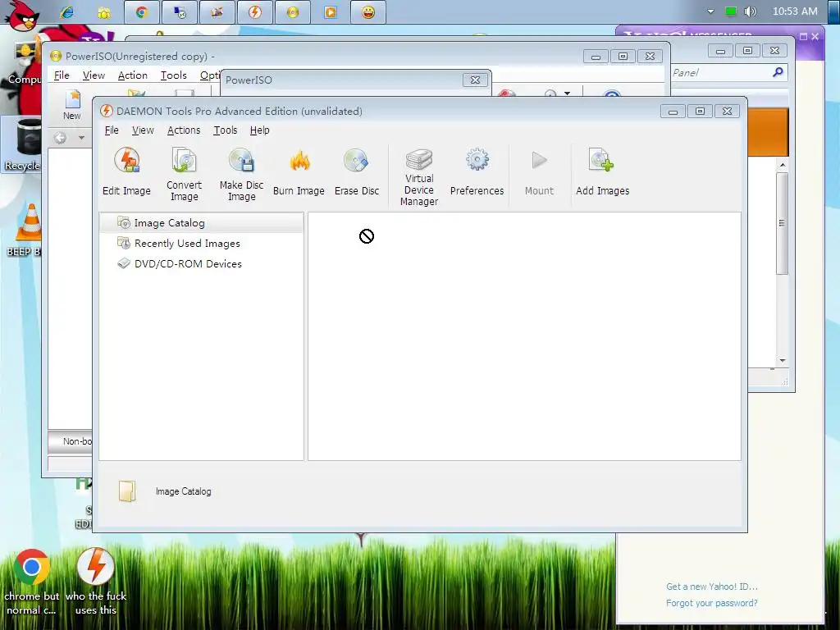This screenshot has width=840, height=630.
Task: Choose the Erase Disc tool
Action: 356,171
